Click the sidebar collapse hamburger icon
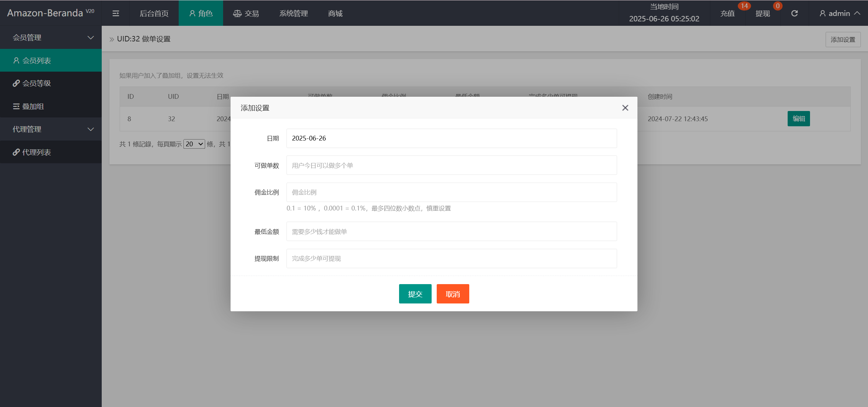This screenshot has height=407, width=868. [116, 13]
